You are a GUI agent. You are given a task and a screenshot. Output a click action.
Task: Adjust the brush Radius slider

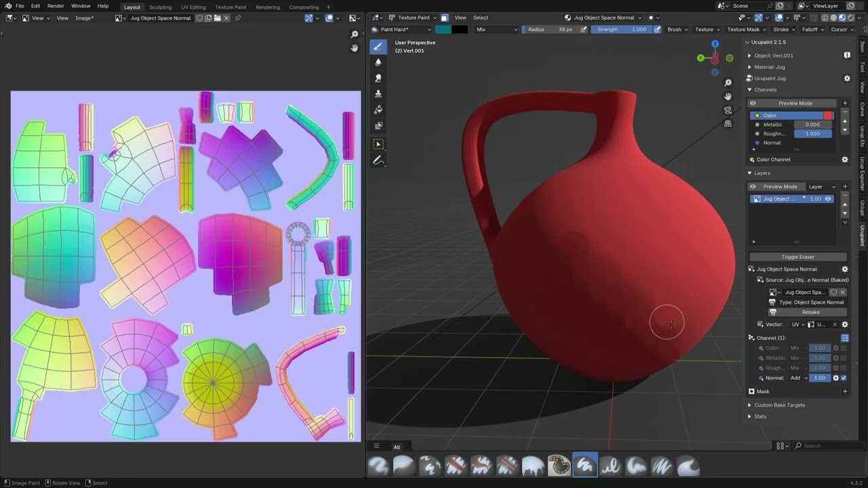(x=550, y=29)
